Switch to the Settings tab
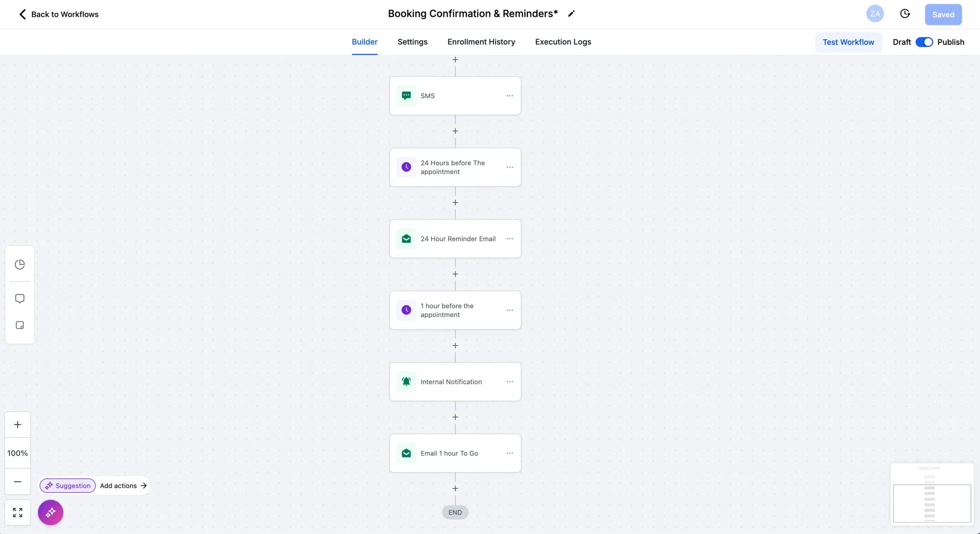The height and width of the screenshot is (534, 980). pyautogui.click(x=412, y=42)
